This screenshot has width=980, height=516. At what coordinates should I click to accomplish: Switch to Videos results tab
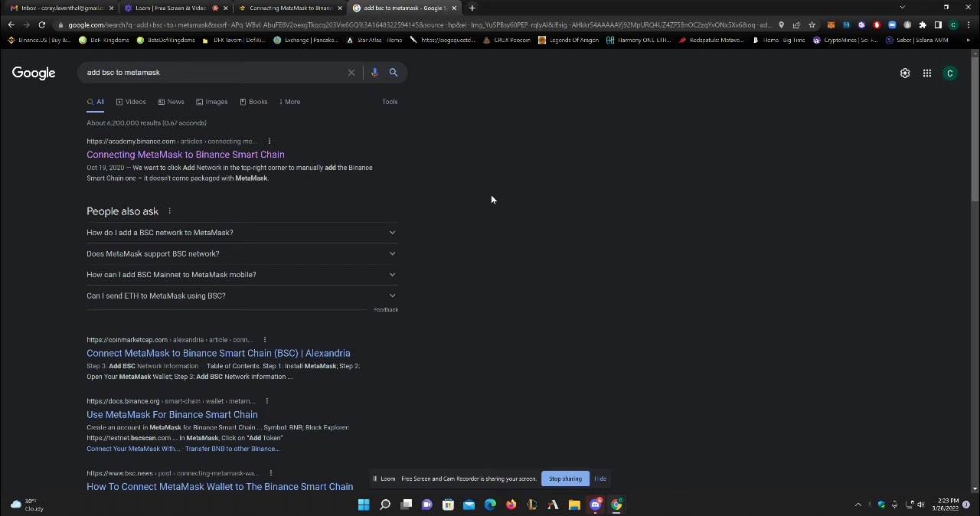pyautogui.click(x=130, y=102)
